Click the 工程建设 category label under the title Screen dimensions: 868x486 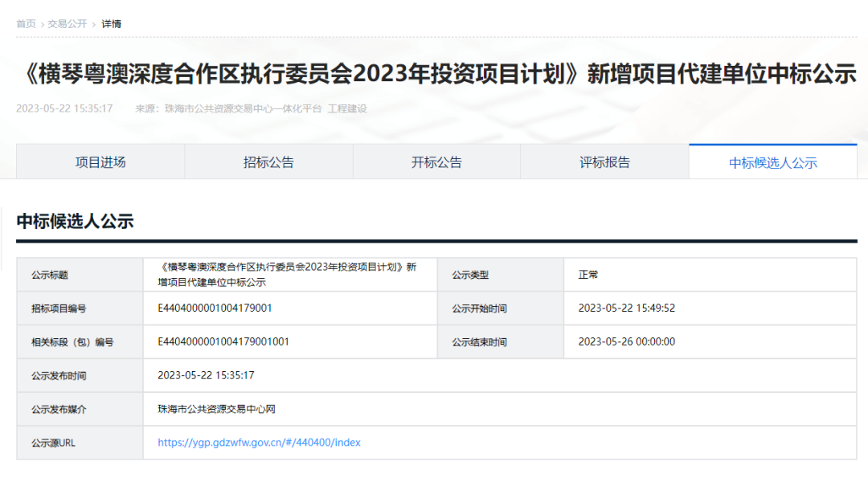(x=347, y=108)
